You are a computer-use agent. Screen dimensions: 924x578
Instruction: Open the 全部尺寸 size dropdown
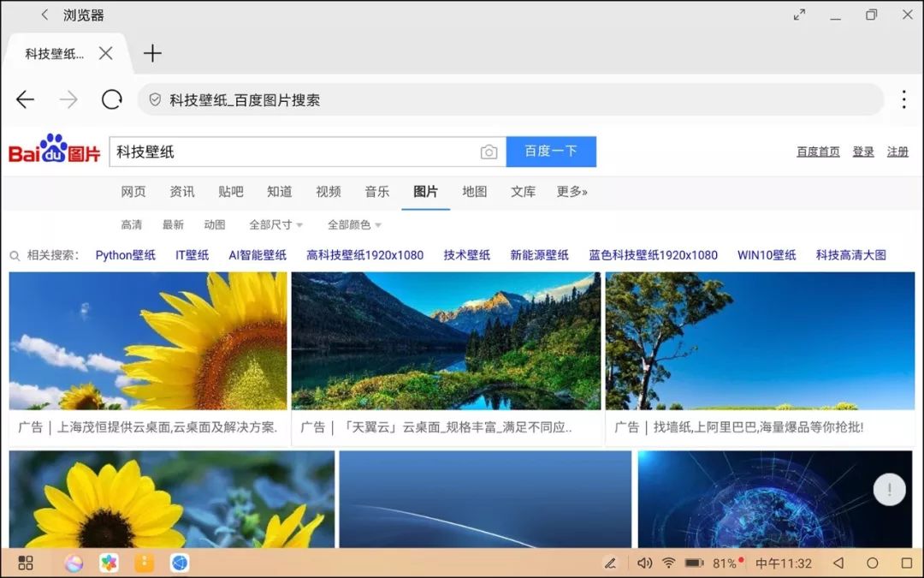click(270, 223)
